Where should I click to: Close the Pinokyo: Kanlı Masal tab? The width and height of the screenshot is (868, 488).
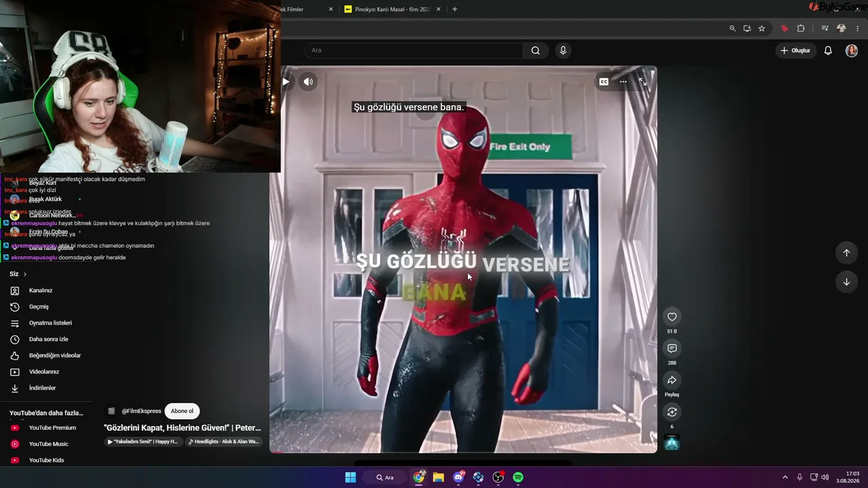[x=439, y=9]
